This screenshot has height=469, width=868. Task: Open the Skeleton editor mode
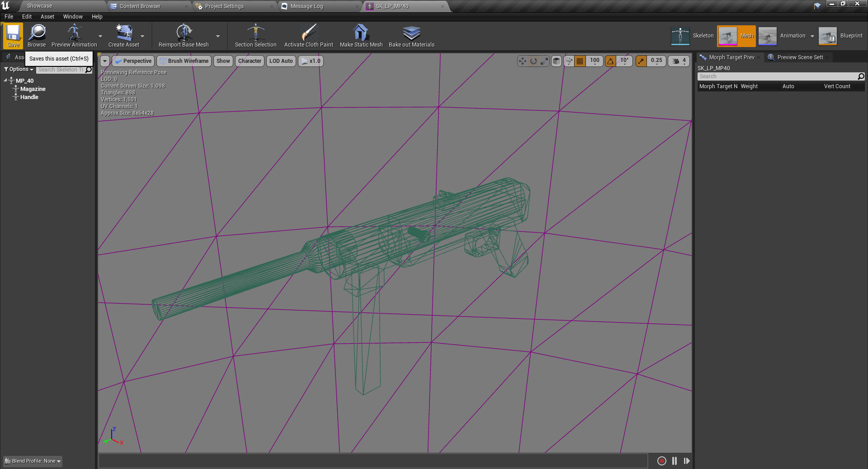[x=692, y=36]
